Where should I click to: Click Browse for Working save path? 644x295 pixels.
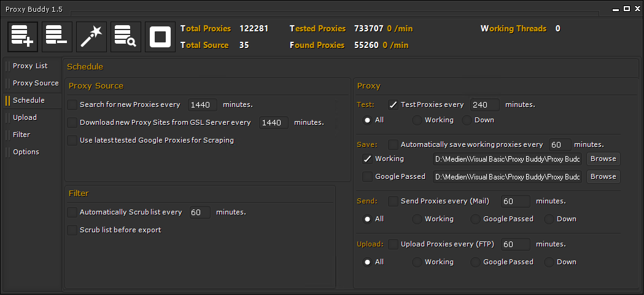coord(603,159)
